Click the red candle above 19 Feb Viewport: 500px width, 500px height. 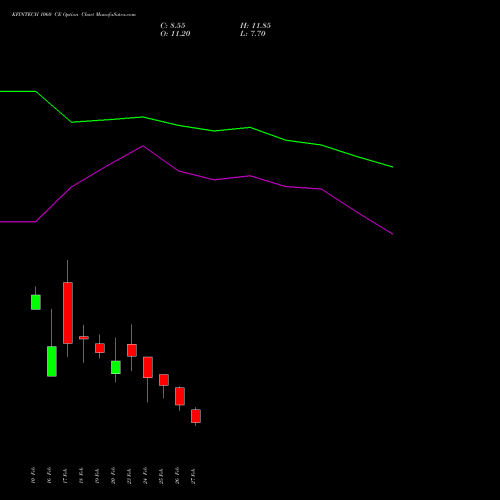tap(100, 348)
